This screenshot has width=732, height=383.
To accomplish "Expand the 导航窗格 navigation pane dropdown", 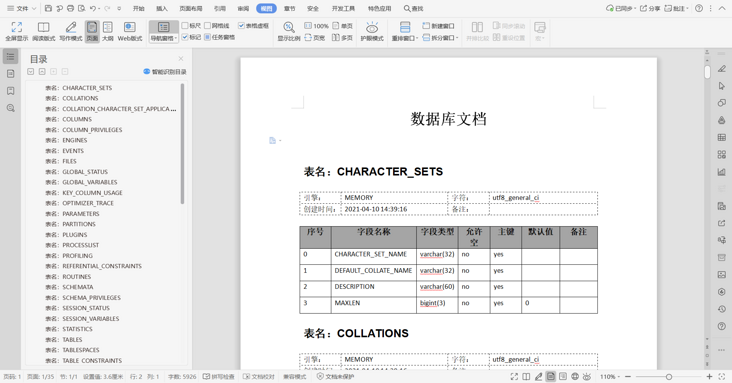I will click(x=164, y=31).
